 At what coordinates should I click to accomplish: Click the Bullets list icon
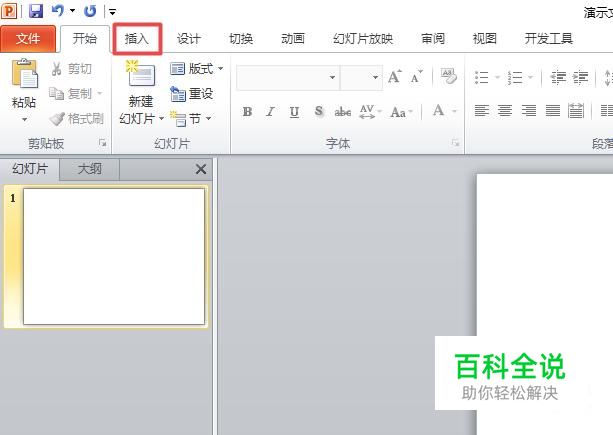click(482, 77)
